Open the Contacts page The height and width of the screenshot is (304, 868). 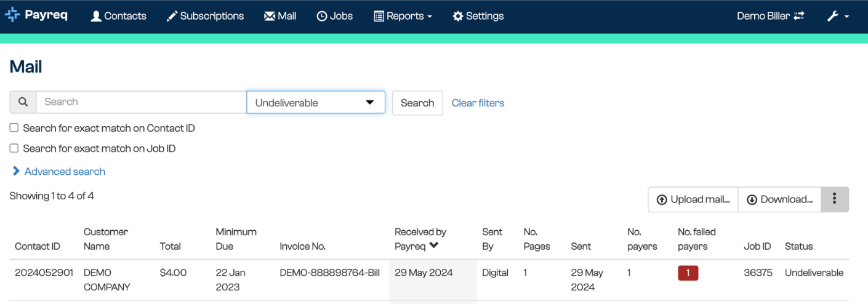(118, 16)
